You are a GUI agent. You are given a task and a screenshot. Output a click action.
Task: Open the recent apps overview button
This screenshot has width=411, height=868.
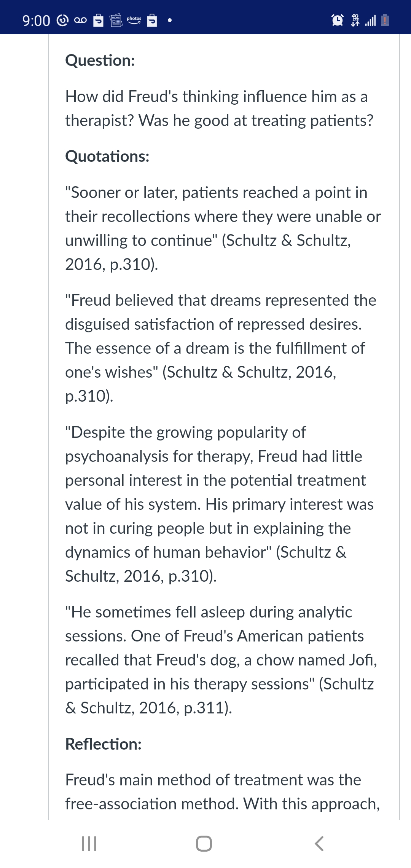89,844
